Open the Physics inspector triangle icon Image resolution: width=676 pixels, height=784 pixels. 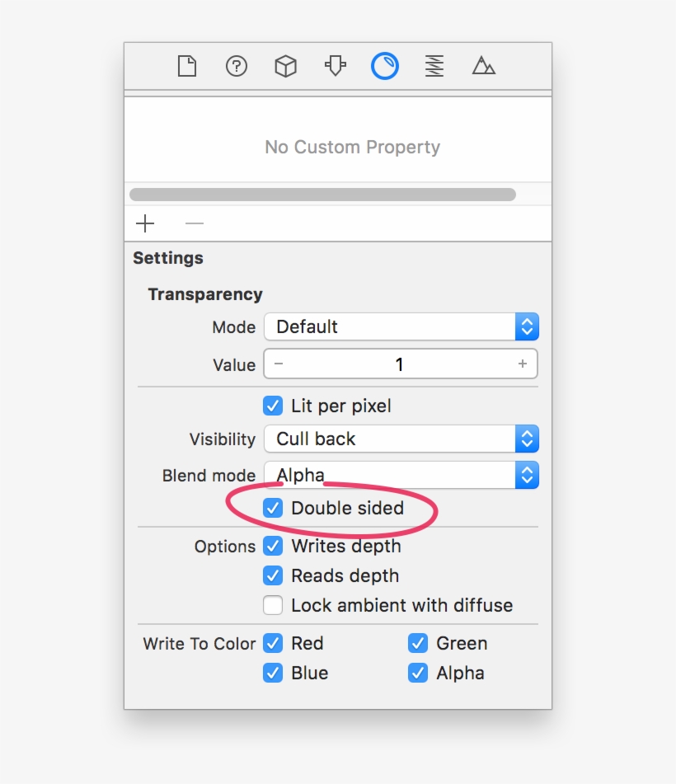pyautogui.click(x=483, y=66)
